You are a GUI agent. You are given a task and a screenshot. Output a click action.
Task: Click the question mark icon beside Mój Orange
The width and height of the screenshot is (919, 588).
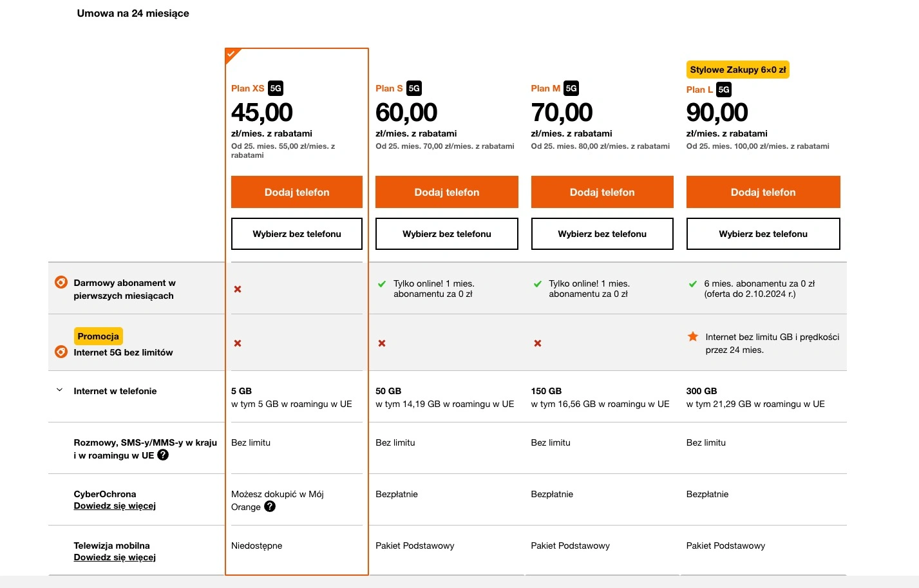click(270, 506)
